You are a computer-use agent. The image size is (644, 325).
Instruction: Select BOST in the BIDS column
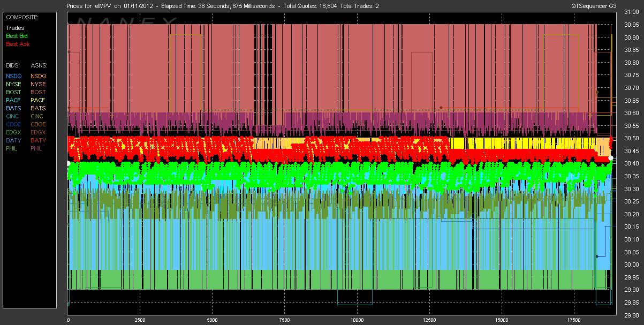(x=14, y=92)
